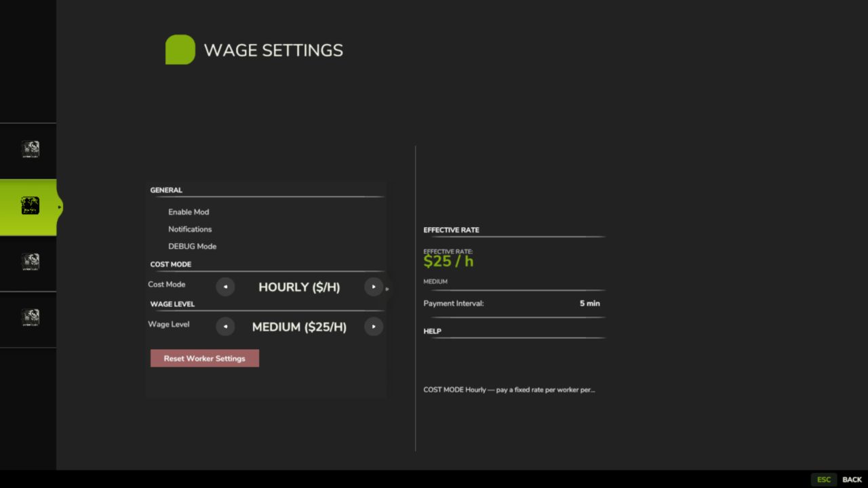868x488 pixels.
Task: Click the Payment Interval value of 5 min
Action: 589,303
